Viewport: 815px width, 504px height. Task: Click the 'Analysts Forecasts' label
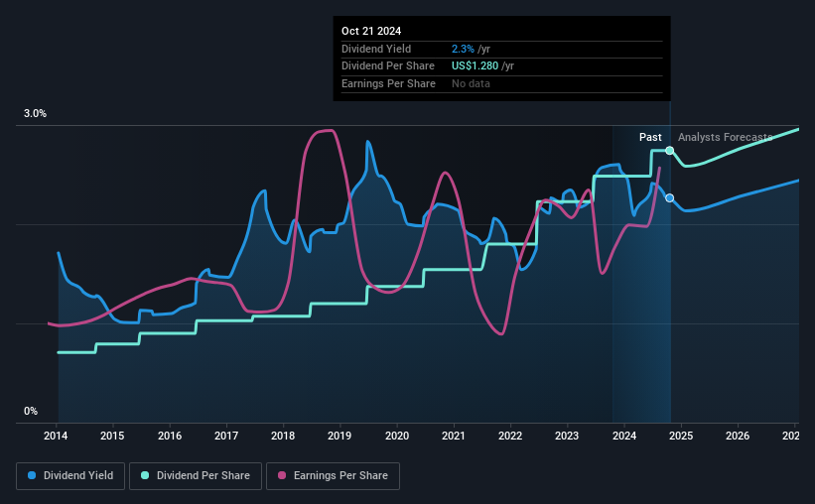pyautogui.click(x=725, y=137)
